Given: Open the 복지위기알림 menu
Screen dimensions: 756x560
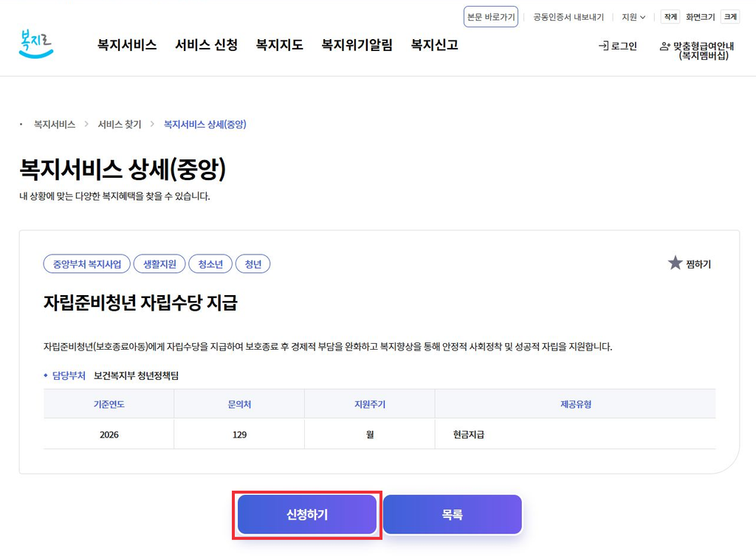Looking at the screenshot, I should coord(357,45).
